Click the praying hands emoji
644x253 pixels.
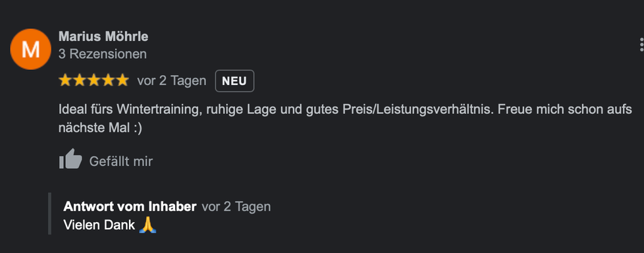pos(148,225)
